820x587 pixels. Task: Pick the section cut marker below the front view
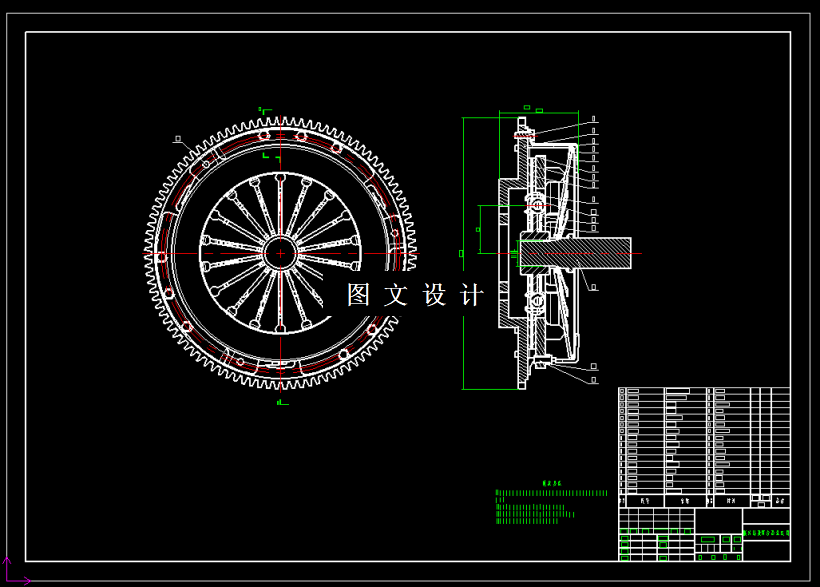coord(282,402)
